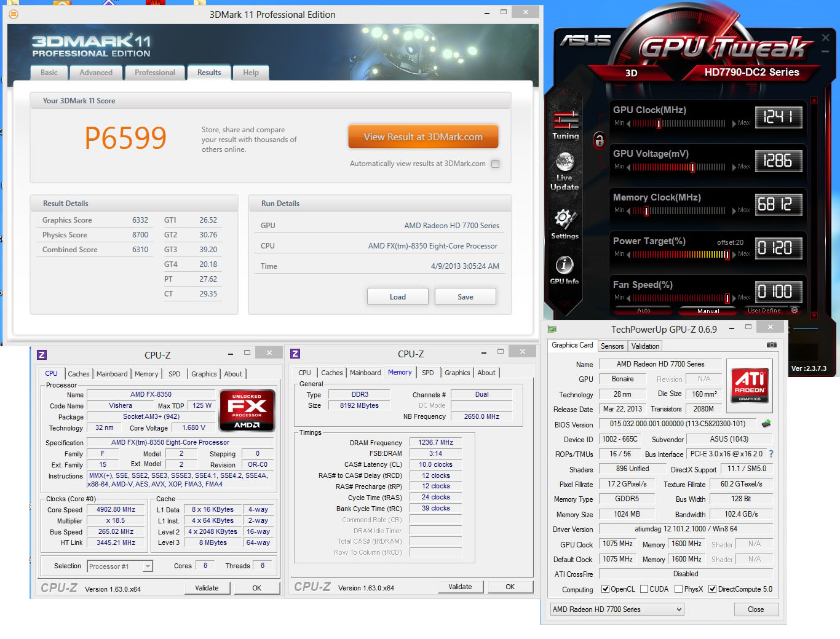Image resolution: width=840 pixels, height=639 pixels.
Task: Uncheck the DirectCompute 5.0 checkbox
Action: (x=712, y=589)
